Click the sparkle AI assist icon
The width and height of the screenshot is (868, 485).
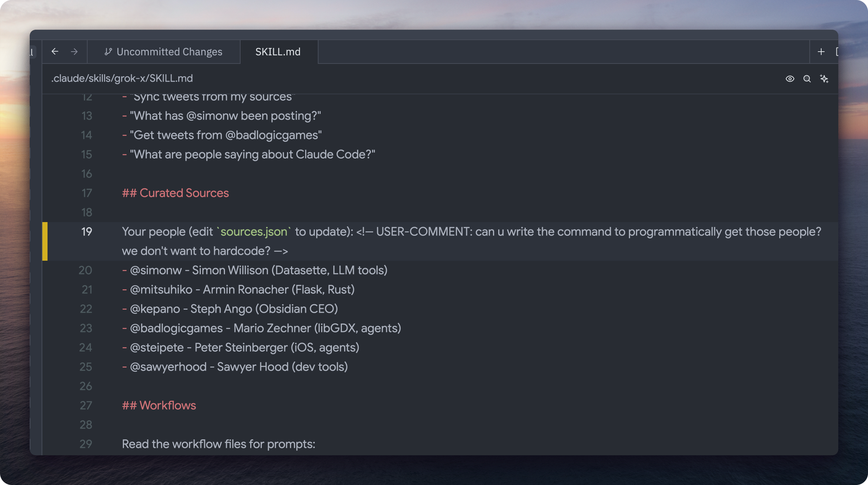coord(824,79)
